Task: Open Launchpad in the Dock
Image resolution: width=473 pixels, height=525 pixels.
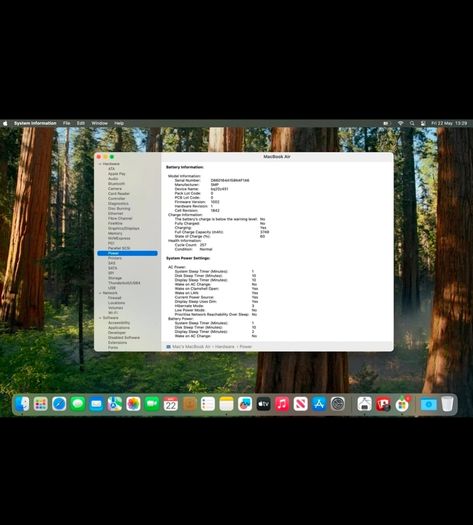Action: [41, 404]
